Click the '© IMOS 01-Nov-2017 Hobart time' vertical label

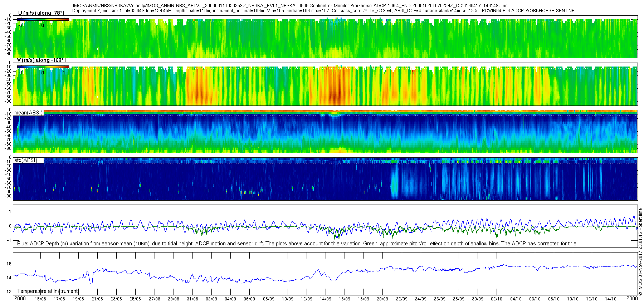(x=640, y=252)
